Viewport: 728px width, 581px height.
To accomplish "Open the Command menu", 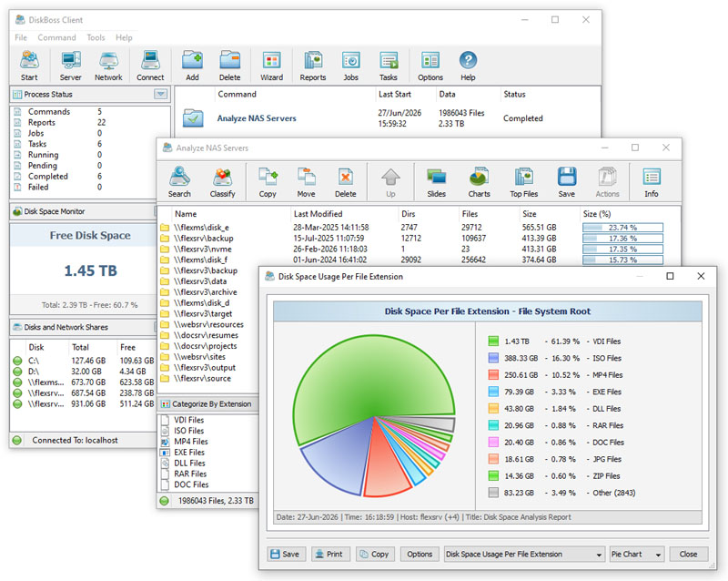I will (x=56, y=37).
